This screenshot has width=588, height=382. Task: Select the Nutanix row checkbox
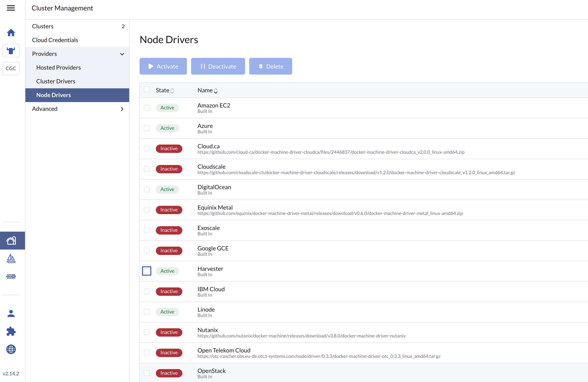coord(147,332)
